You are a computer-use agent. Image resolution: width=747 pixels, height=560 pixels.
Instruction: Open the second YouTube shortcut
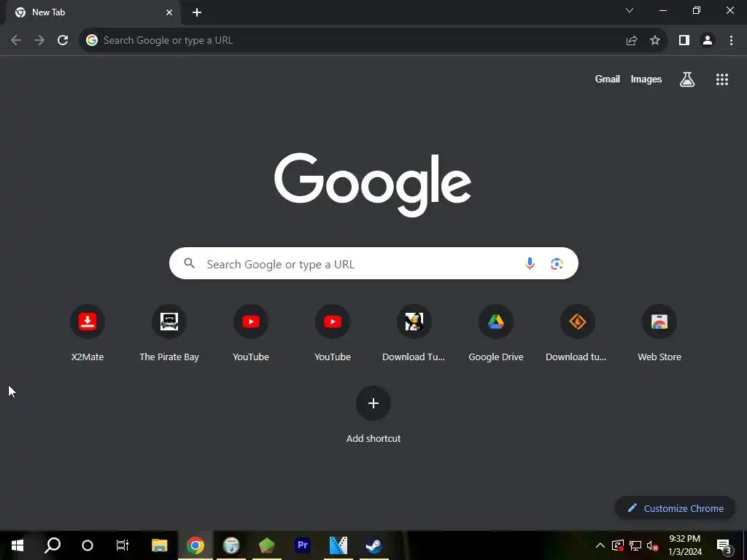click(x=333, y=332)
